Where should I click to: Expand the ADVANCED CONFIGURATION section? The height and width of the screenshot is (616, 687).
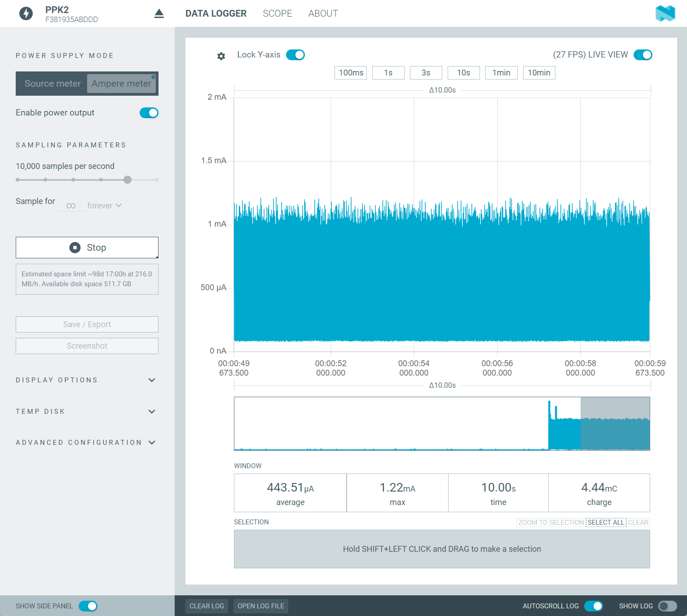152,443
